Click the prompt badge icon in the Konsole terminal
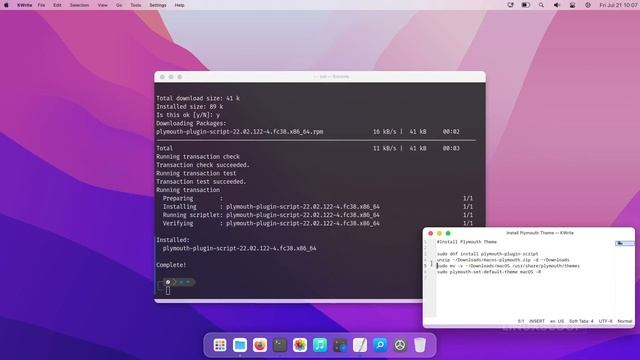Screen dimensions: 640x360 [x=168, y=282]
